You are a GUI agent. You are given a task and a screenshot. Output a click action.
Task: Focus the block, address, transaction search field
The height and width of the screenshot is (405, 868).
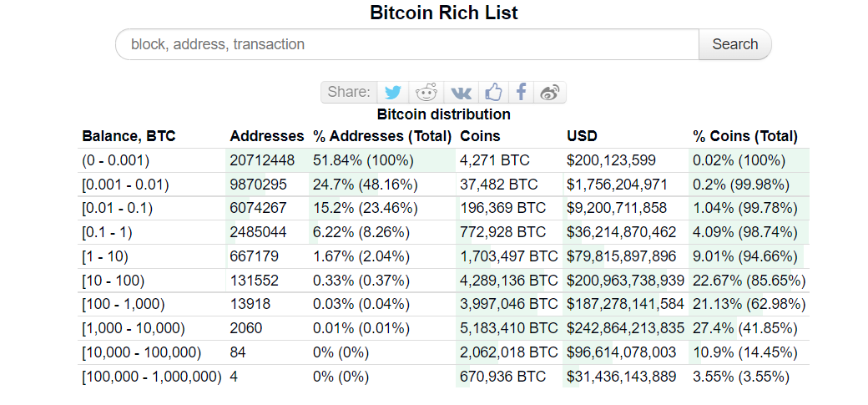[x=407, y=44]
